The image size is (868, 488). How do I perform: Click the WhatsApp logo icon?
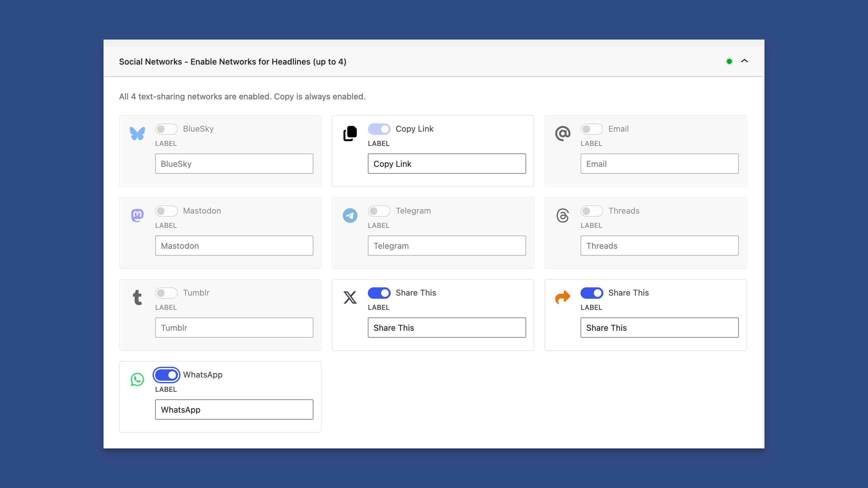[137, 379]
